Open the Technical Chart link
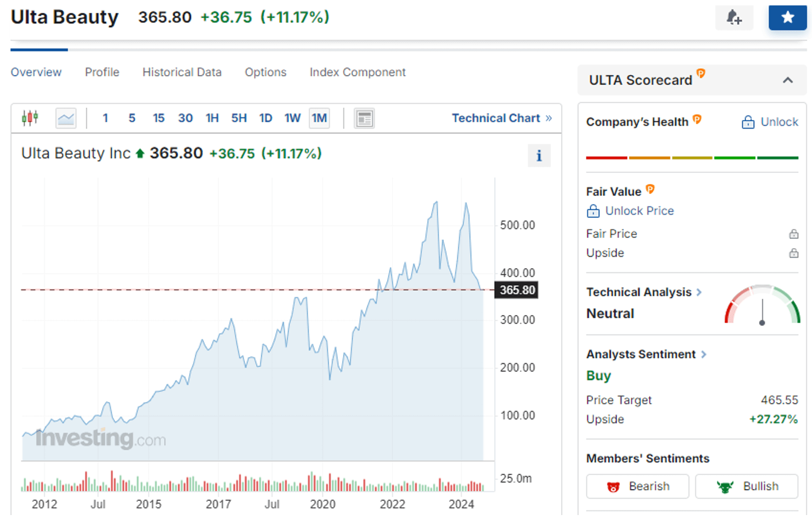The width and height of the screenshot is (812, 521). pyautogui.click(x=501, y=118)
